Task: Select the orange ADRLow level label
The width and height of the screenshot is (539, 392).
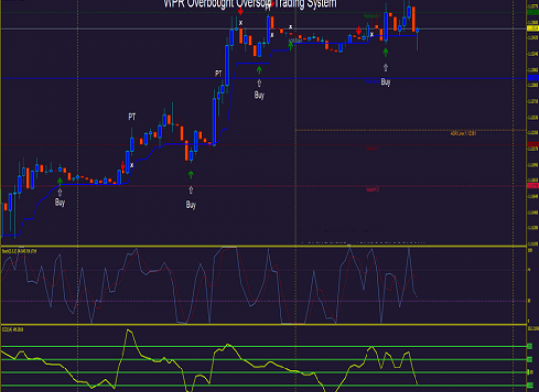Action: (x=464, y=133)
